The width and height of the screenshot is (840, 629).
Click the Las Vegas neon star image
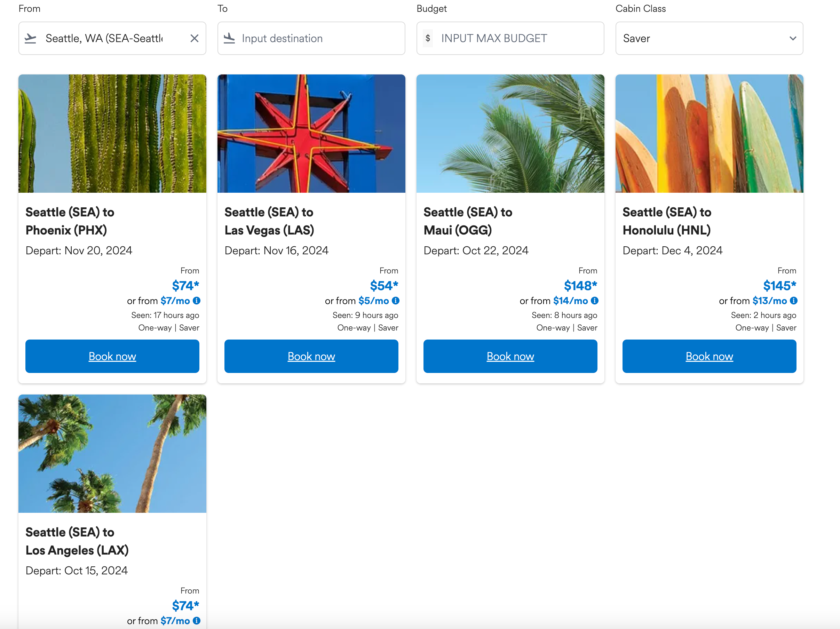coord(311,133)
